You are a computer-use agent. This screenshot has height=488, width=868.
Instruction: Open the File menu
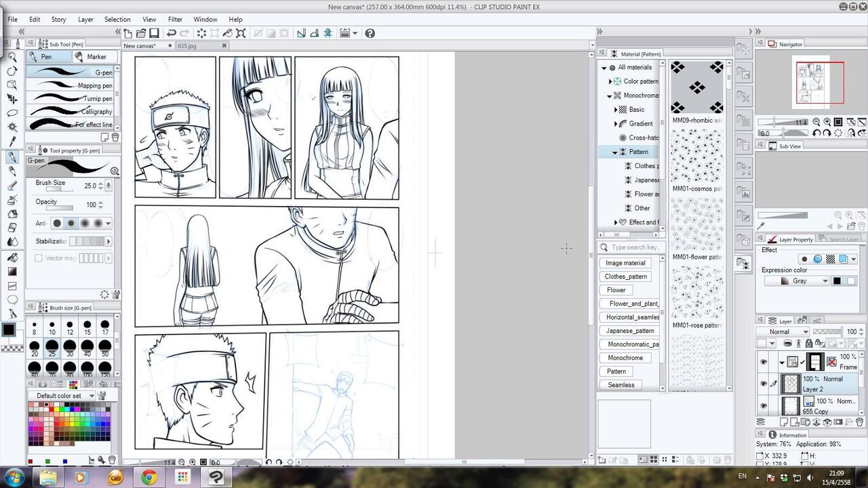point(12,20)
